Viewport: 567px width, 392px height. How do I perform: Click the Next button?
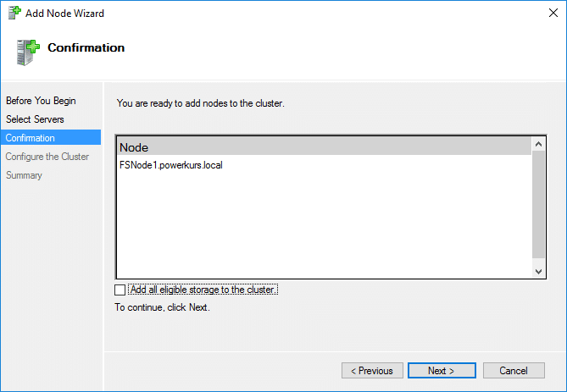(442, 371)
